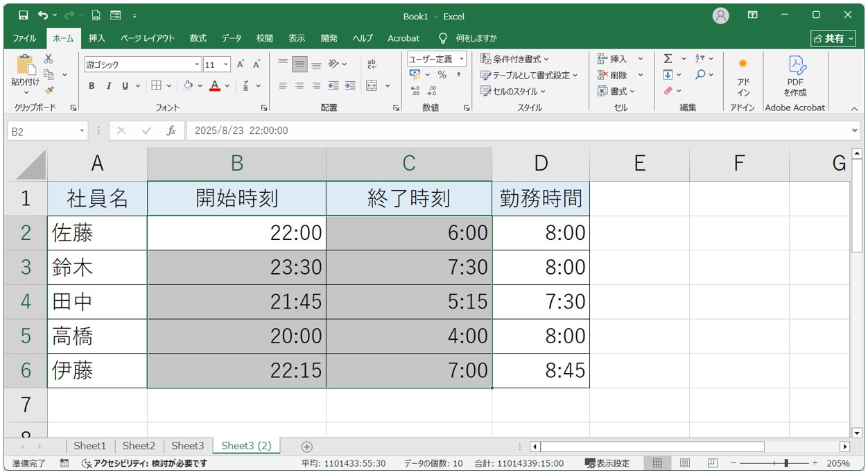
Task: Click the Copy icon in clipboard group
Action: point(49,74)
